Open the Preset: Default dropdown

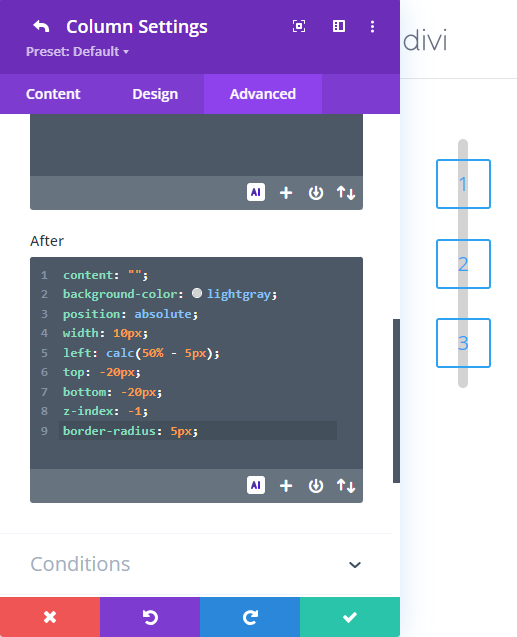77,52
